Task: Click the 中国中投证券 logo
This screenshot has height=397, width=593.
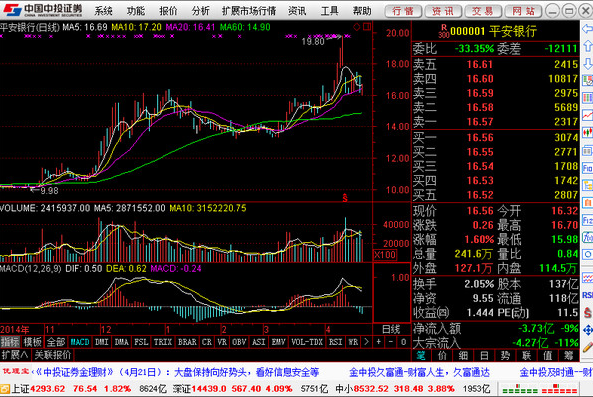Action: click(42, 10)
